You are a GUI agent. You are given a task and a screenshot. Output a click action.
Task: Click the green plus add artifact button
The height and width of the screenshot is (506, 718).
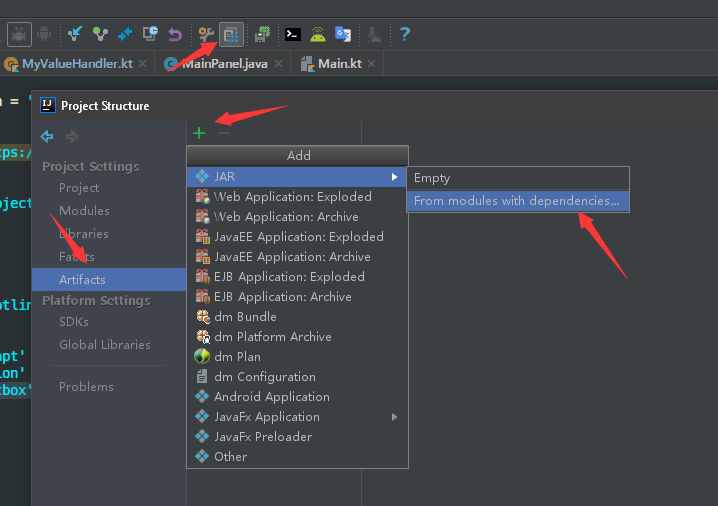(199, 133)
